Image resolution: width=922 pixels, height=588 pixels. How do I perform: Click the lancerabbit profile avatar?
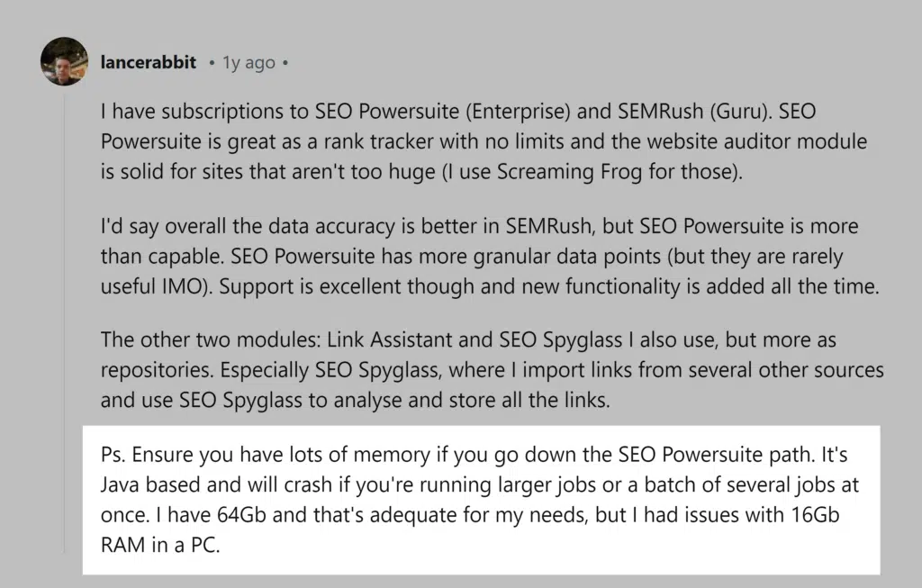pos(65,62)
